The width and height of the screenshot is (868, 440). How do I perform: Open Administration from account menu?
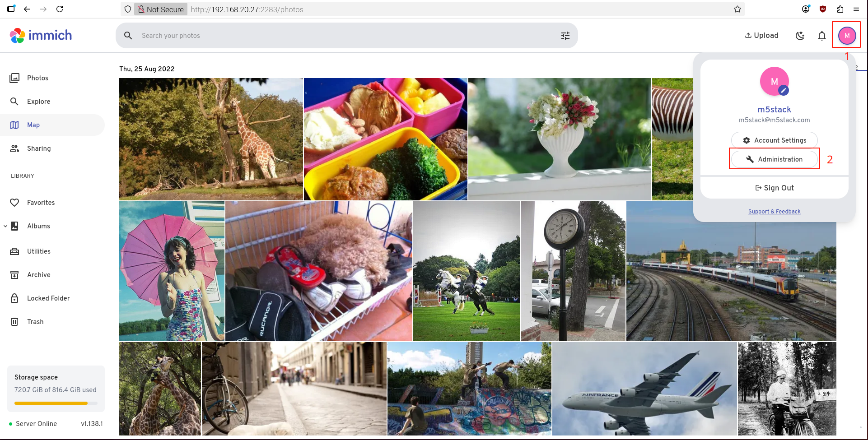(x=774, y=159)
